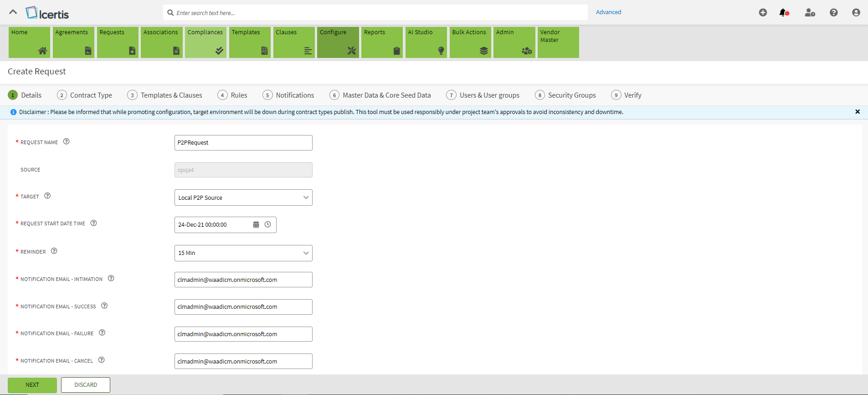Go to the Contract Type step
868x395 pixels.
85,95
